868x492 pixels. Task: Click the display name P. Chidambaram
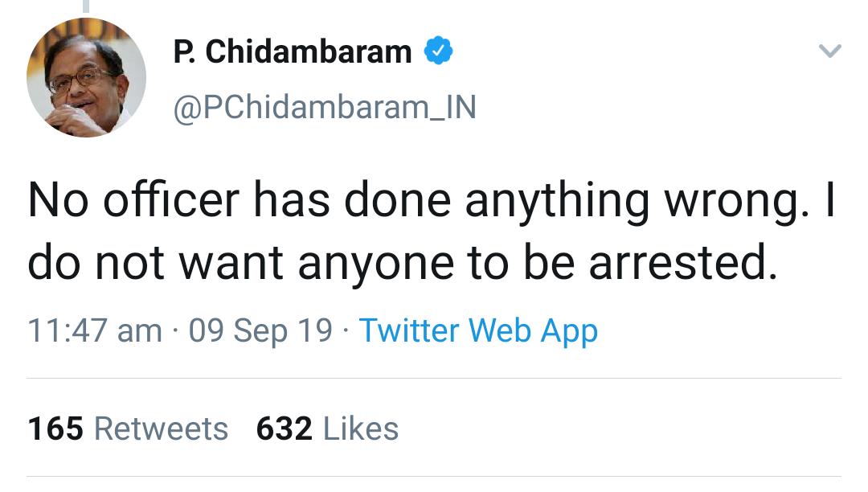[x=293, y=53]
